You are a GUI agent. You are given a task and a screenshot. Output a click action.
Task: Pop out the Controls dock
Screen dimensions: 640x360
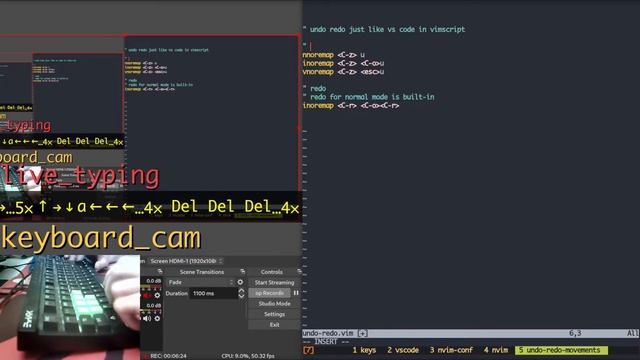coord(299,271)
